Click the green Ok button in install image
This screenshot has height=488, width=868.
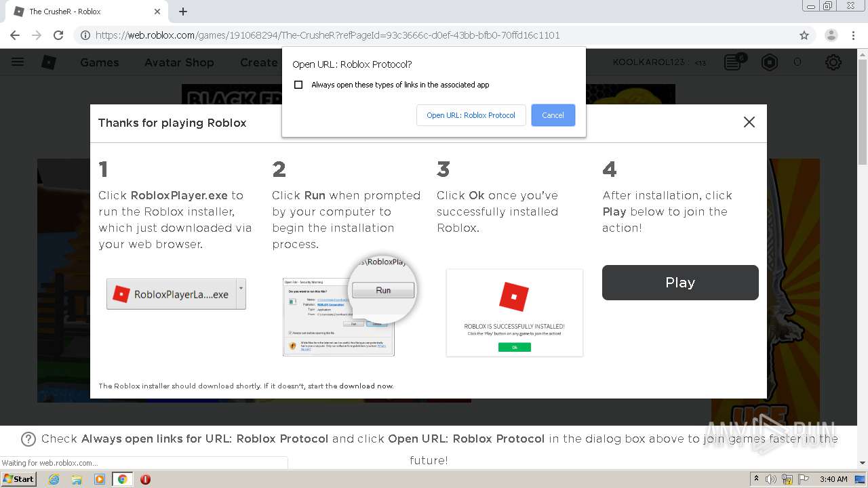[x=514, y=347]
